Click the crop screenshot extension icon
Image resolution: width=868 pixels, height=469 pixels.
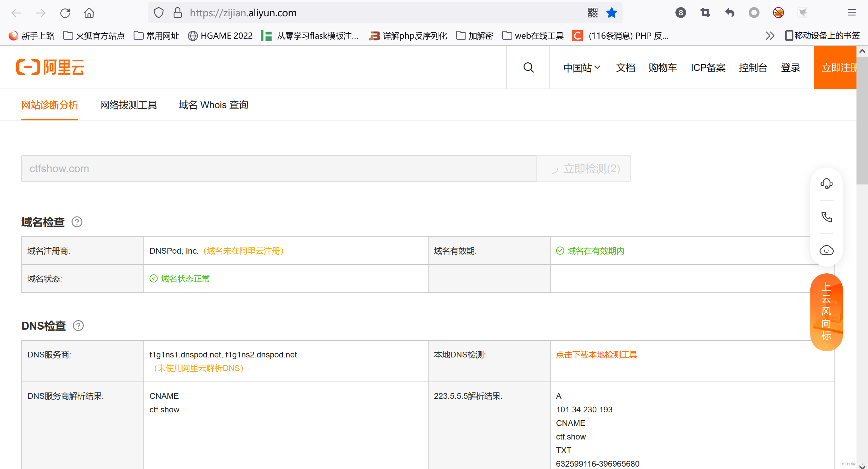[705, 13]
